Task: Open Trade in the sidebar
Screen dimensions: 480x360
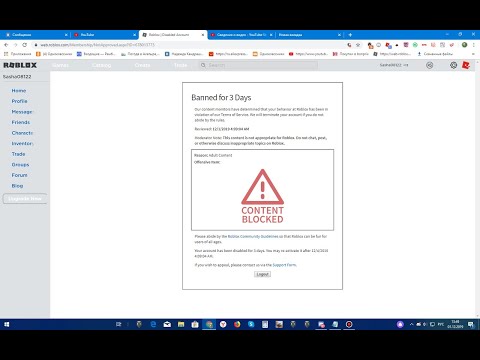Action: tap(18, 154)
